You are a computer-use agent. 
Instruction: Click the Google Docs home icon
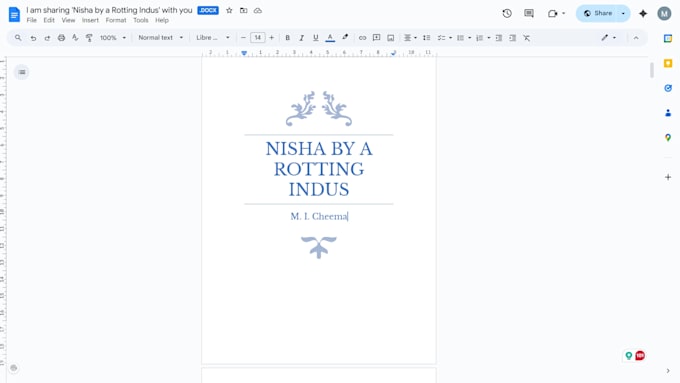point(14,14)
